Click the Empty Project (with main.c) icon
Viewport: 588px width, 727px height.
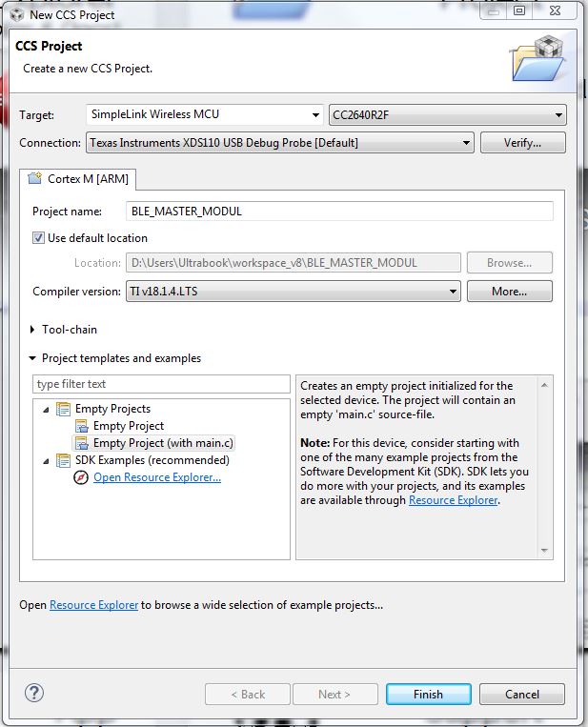click(x=82, y=443)
